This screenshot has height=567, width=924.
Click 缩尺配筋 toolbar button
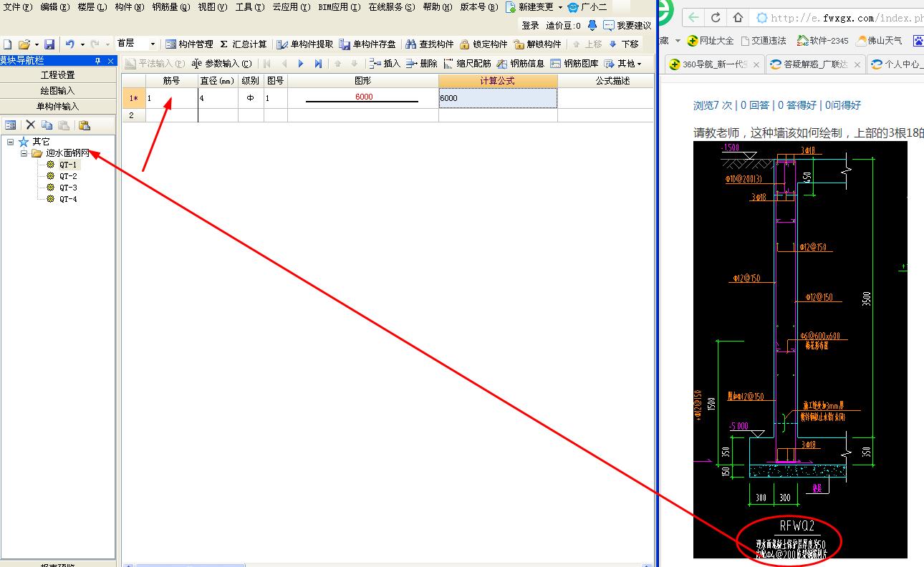tap(468, 64)
